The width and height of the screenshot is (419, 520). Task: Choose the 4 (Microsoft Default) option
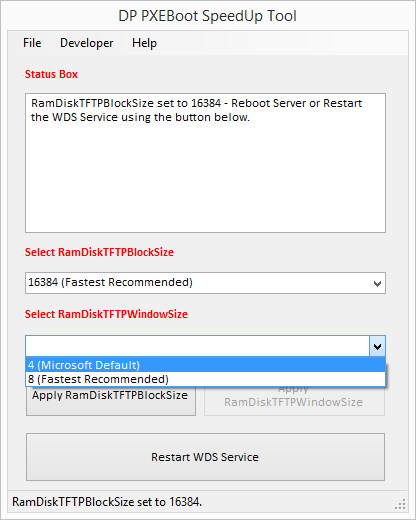205,365
